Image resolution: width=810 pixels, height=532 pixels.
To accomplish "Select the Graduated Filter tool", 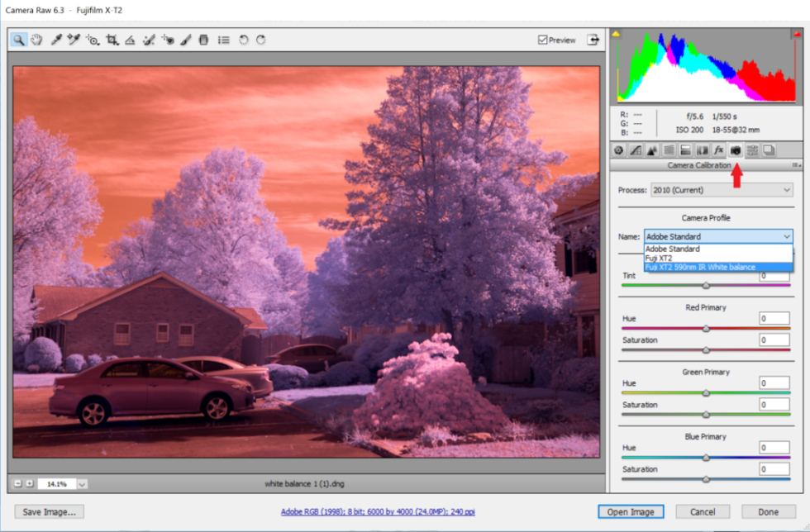I will (x=203, y=40).
